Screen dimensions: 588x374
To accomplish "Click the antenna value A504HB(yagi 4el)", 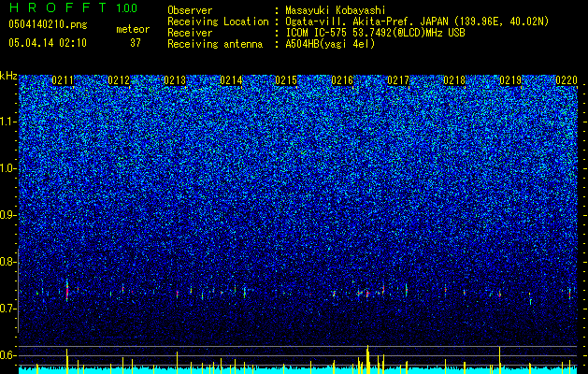I will coord(330,44).
